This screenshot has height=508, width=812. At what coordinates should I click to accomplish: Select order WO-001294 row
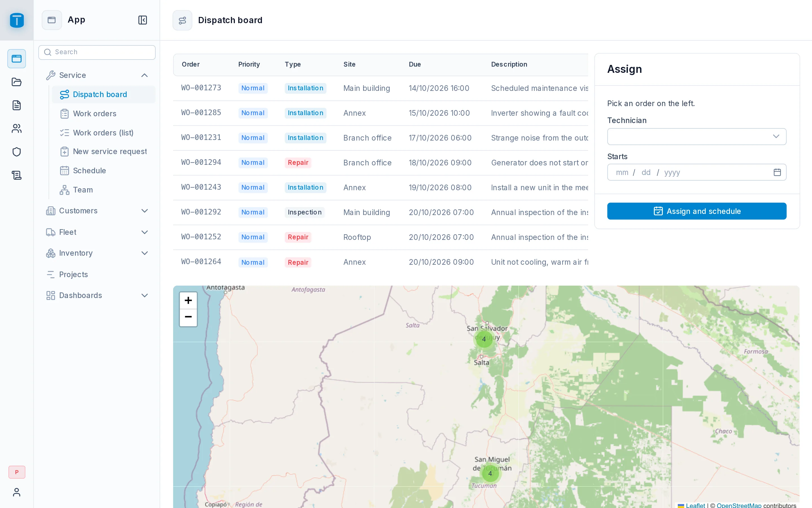(381, 163)
